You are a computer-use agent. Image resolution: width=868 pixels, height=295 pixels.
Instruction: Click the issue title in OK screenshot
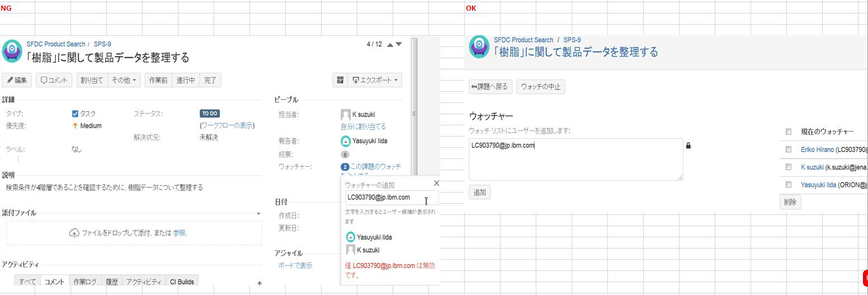point(576,52)
